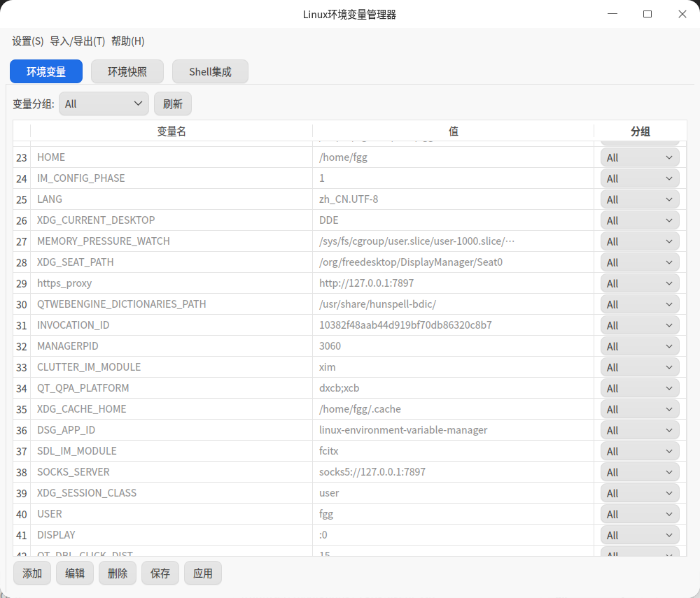Click the 应用 button
The height and width of the screenshot is (598, 700).
203,573
